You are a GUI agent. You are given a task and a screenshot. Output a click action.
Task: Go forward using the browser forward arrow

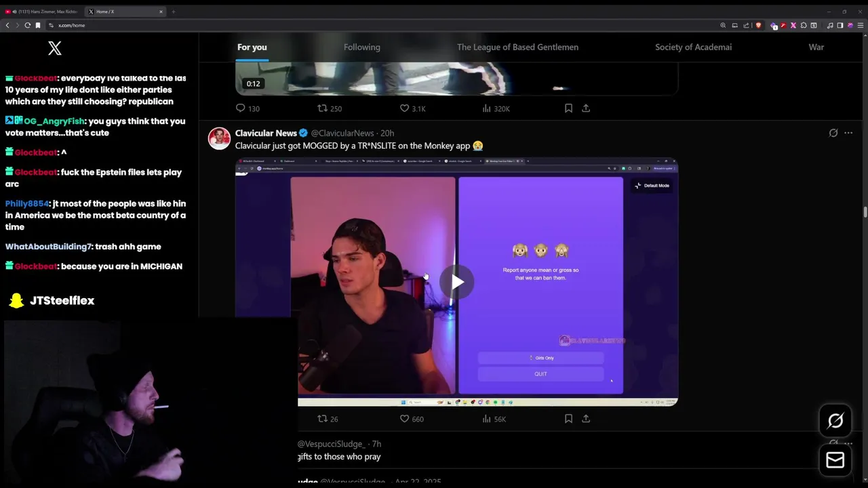[18, 25]
